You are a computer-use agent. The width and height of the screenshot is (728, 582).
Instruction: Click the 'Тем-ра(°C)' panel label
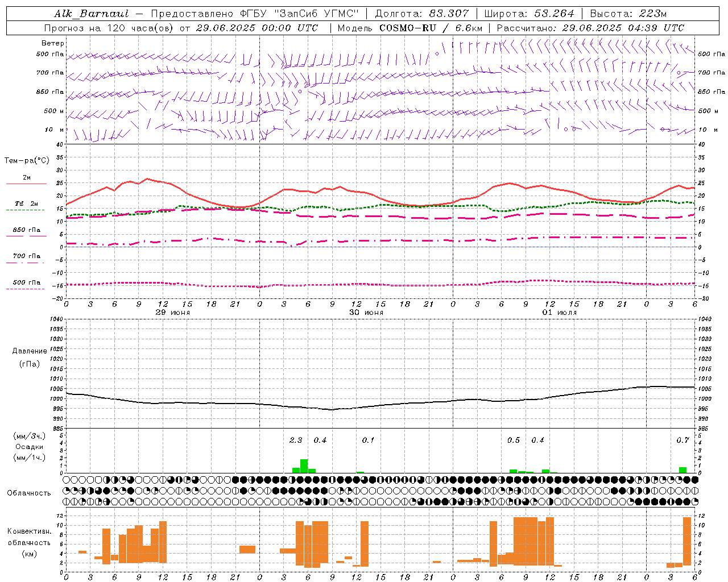click(27, 161)
